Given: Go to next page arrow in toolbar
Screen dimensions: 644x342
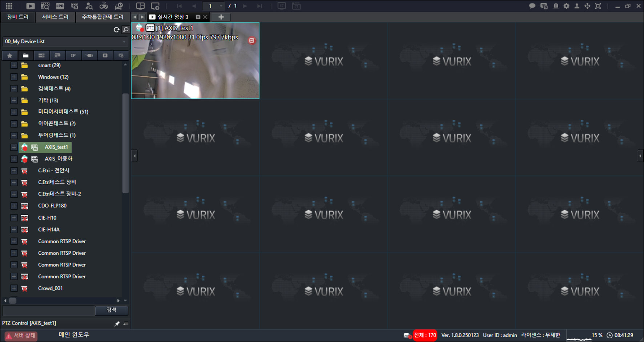Looking at the screenshot, I should 245,6.
